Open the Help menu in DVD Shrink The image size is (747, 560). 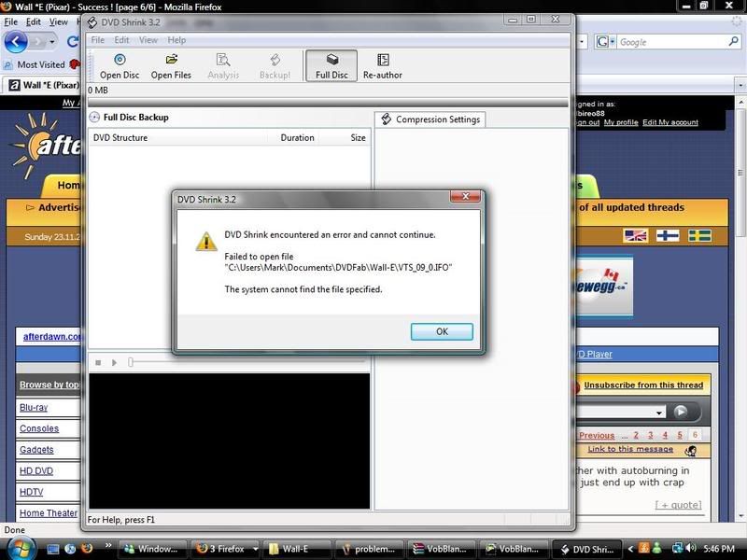coord(176,40)
